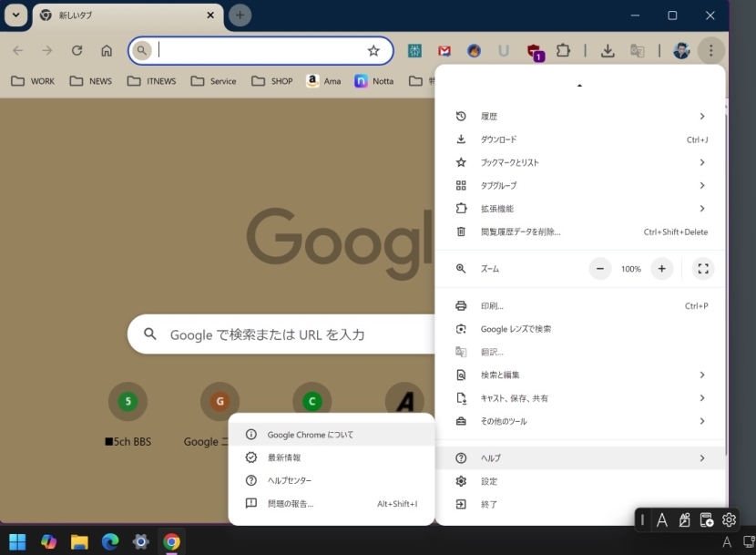Click the Google search box on page
Viewport: 756px width, 555px height.
[281, 334]
